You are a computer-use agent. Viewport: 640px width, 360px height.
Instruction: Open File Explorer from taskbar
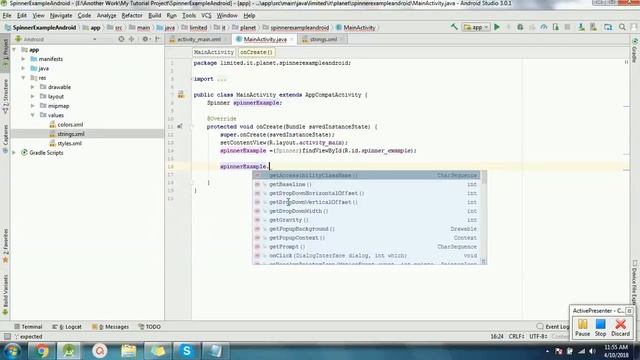pyautogui.click(x=129, y=351)
